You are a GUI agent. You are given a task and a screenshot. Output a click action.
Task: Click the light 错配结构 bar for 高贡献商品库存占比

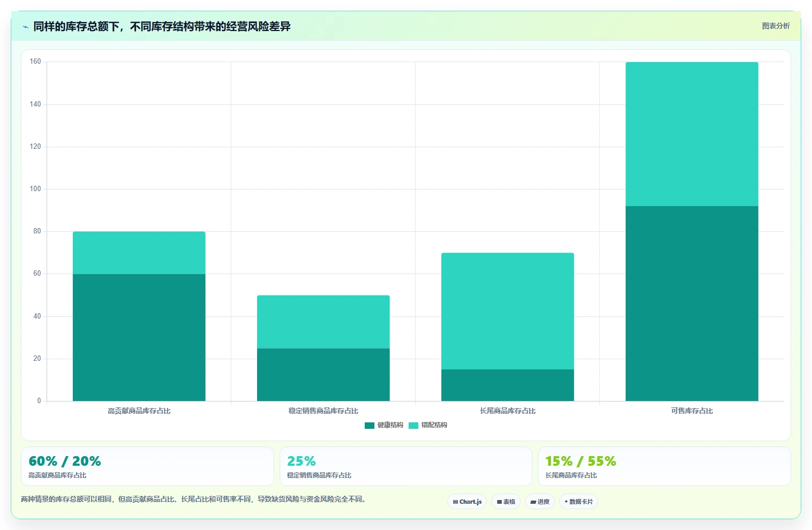(139, 253)
